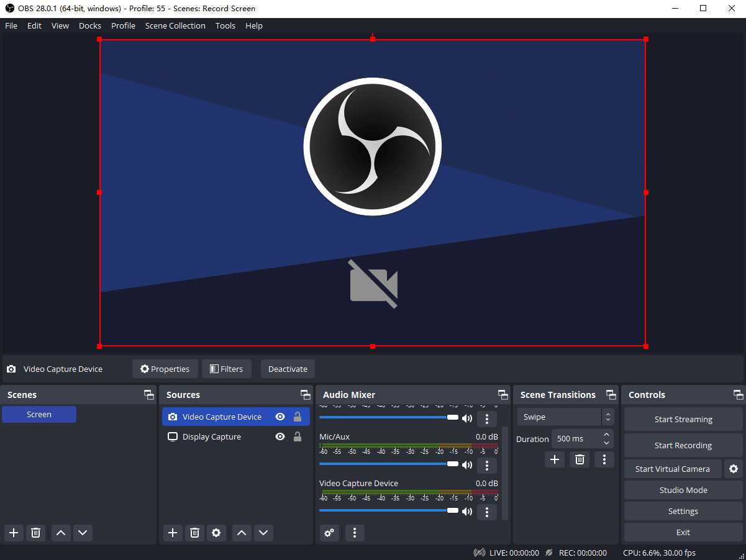Adjust Mic/Aux volume slider

[389, 464]
